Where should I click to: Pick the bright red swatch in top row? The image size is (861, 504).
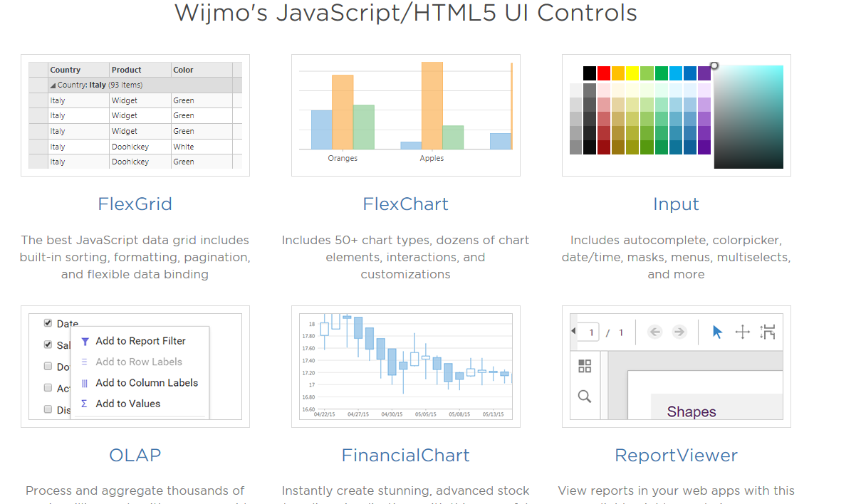604,73
